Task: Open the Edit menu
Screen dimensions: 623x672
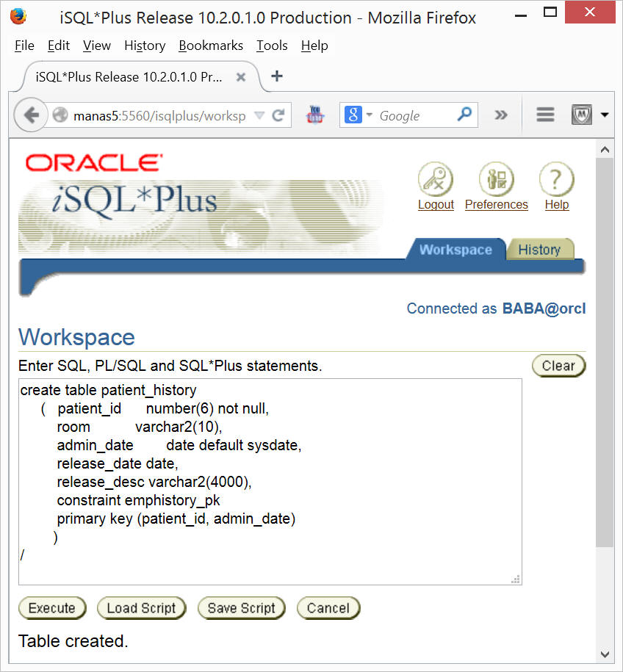Action: [58, 46]
